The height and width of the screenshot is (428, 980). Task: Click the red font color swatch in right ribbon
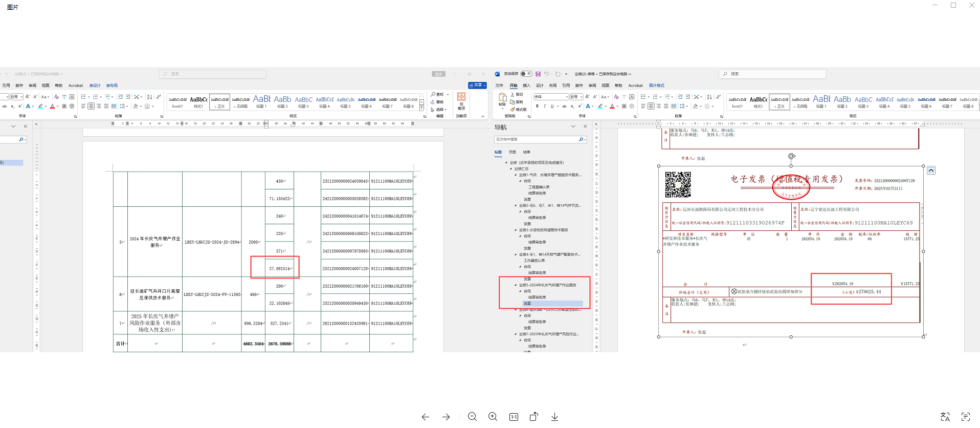pos(612,106)
